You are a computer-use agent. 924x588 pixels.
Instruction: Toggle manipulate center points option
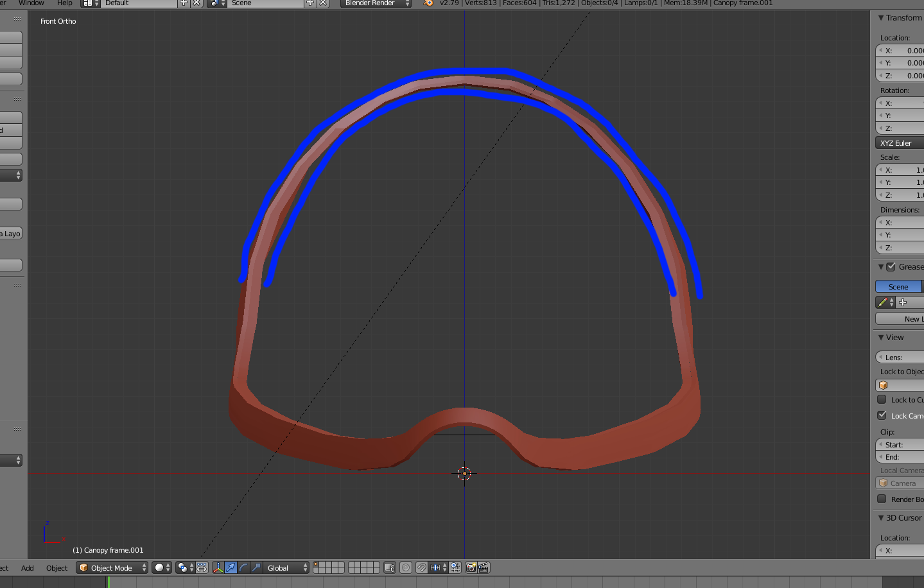(x=202, y=567)
